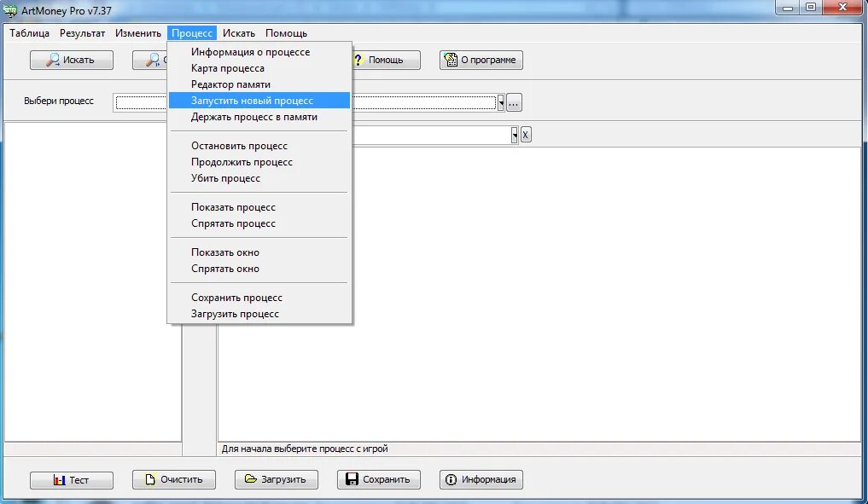The height and width of the screenshot is (504, 868).
Task: Open the Изменить menu
Action: [x=138, y=33]
